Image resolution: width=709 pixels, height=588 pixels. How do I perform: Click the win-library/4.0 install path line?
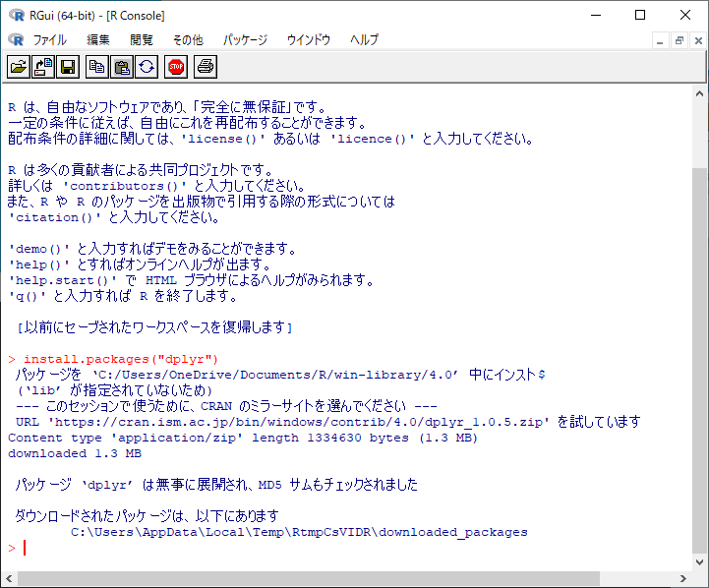pyautogui.click(x=280, y=375)
